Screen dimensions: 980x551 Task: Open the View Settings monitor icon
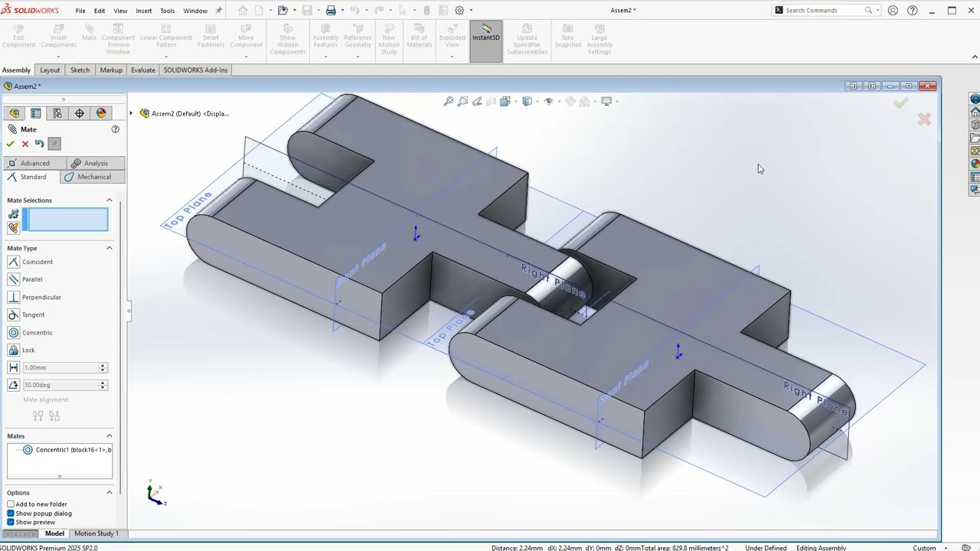coord(606,101)
